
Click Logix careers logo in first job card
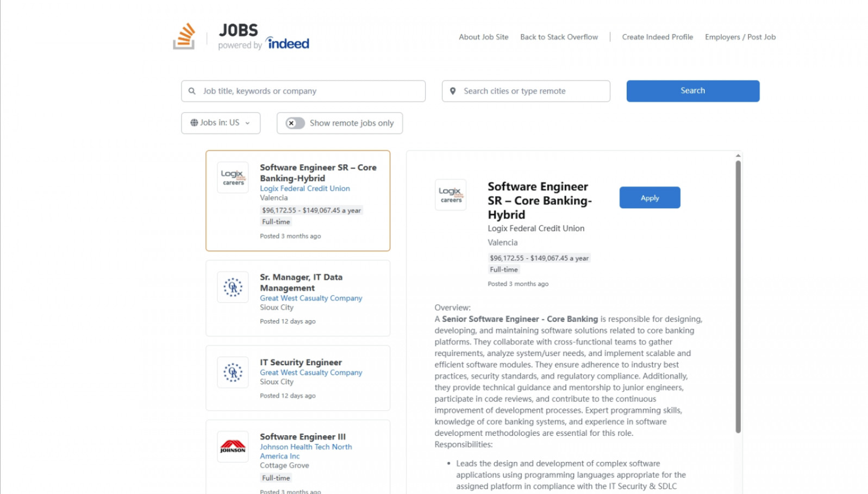coord(233,177)
